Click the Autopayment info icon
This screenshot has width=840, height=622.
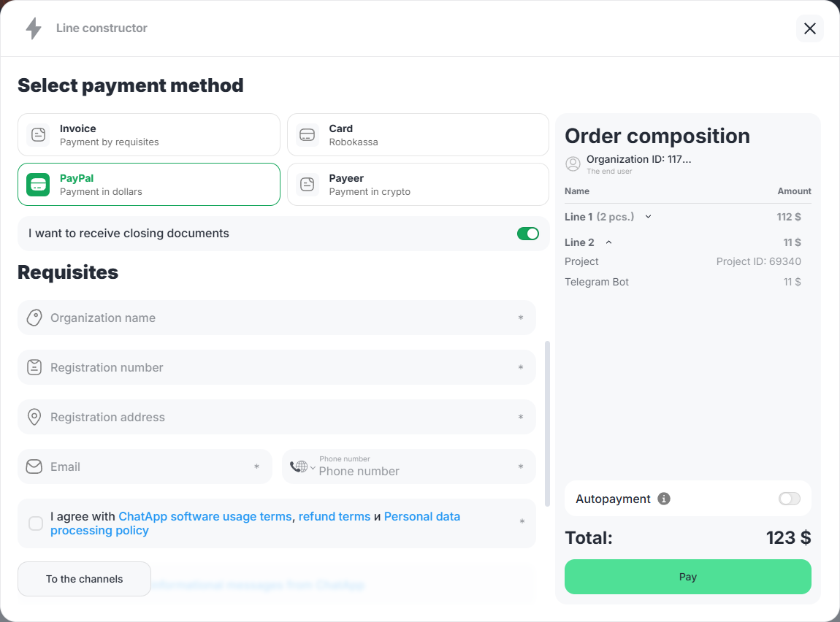[664, 499]
